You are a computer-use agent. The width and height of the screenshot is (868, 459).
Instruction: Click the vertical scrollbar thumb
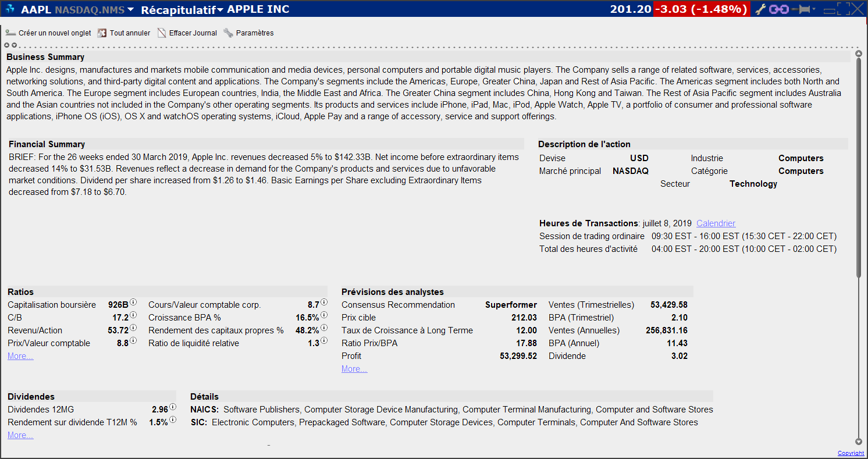pos(859,169)
